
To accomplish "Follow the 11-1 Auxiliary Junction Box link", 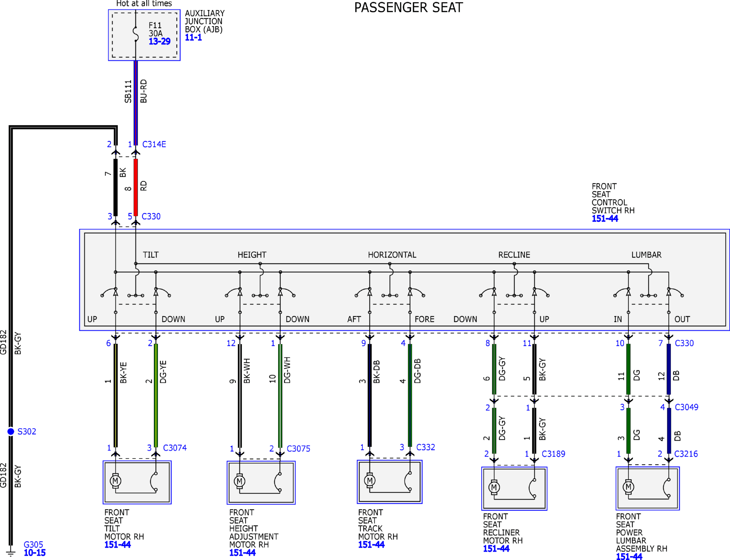I will pyautogui.click(x=193, y=38).
